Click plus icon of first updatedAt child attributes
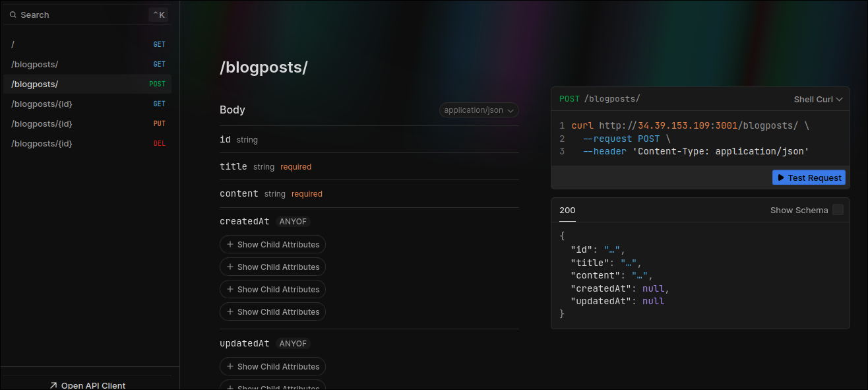Screen dimensions: 868x390 coord(230,366)
